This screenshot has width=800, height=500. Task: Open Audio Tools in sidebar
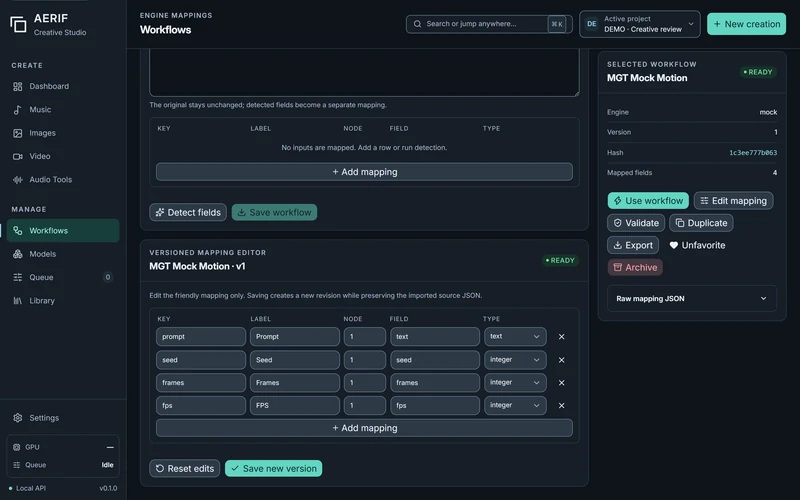pos(63,180)
